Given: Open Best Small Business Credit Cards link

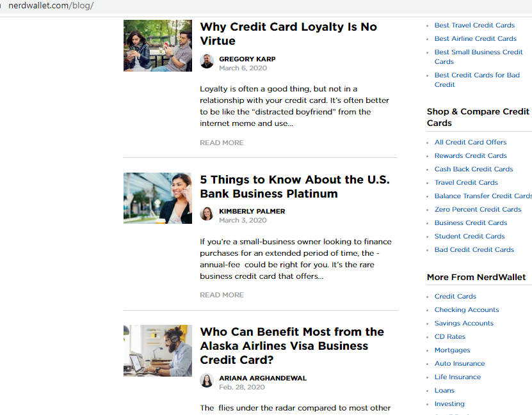Looking at the screenshot, I should (479, 56).
